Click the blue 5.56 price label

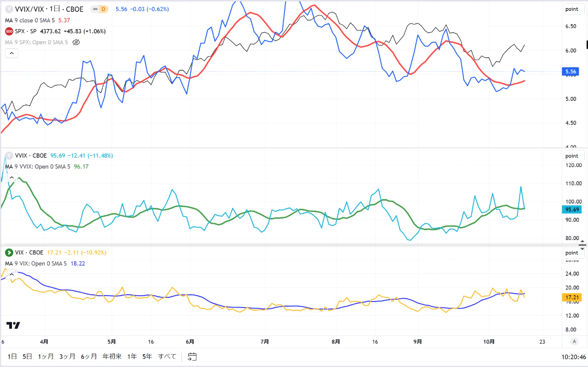pos(570,72)
